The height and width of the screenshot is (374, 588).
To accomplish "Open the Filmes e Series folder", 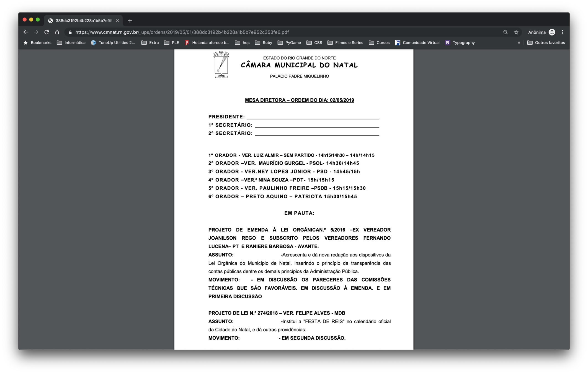I will point(345,43).
